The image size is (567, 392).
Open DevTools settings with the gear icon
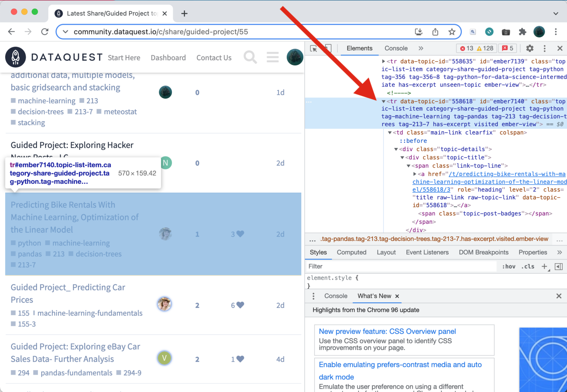pos(530,48)
